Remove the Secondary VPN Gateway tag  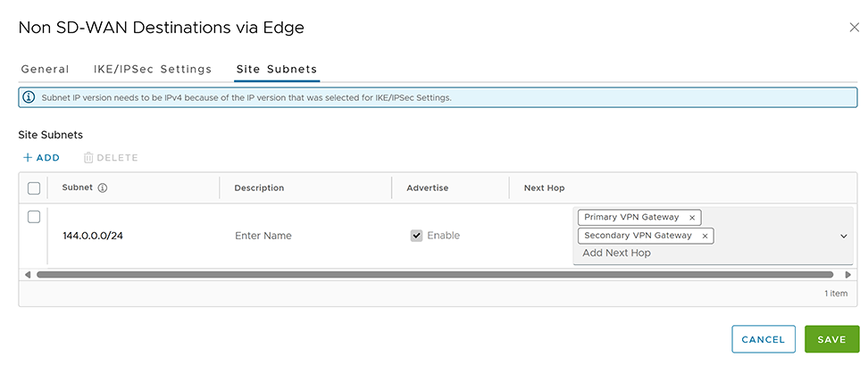(705, 237)
